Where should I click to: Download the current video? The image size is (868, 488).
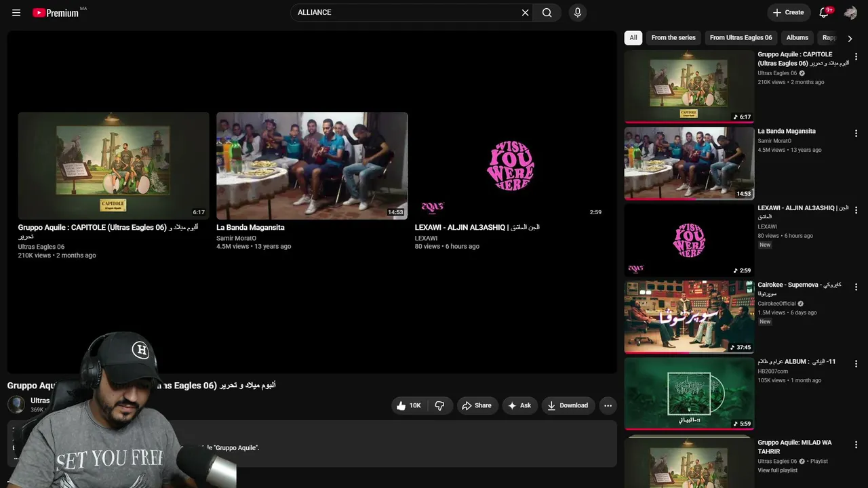[568, 405]
